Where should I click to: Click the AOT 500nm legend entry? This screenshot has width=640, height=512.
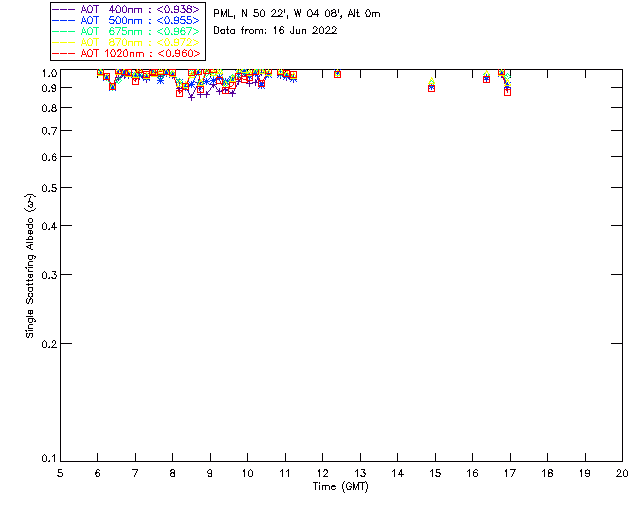126,20
